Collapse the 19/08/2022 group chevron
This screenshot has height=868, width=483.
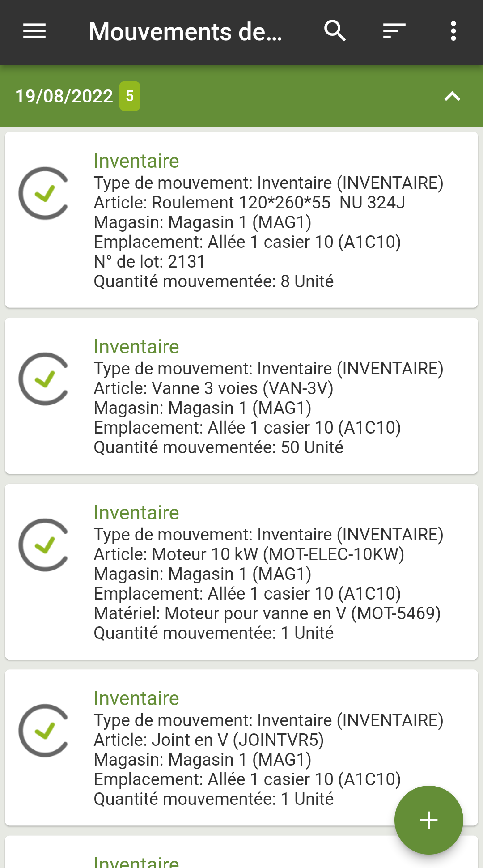coord(452,96)
